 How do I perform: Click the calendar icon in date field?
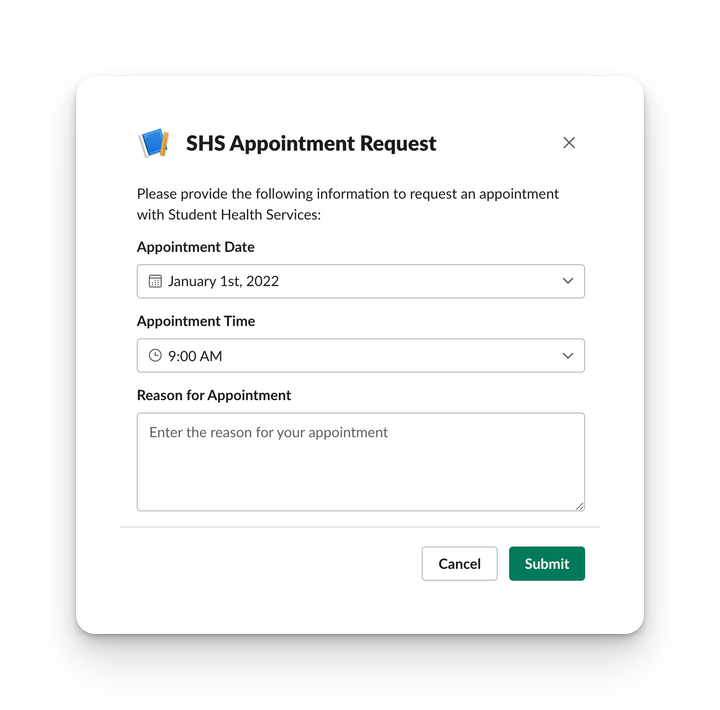pyautogui.click(x=155, y=281)
